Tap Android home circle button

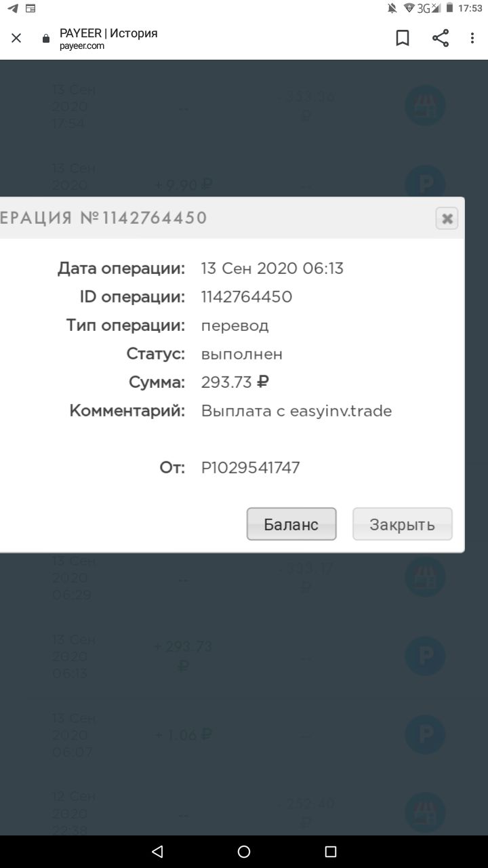(244, 852)
